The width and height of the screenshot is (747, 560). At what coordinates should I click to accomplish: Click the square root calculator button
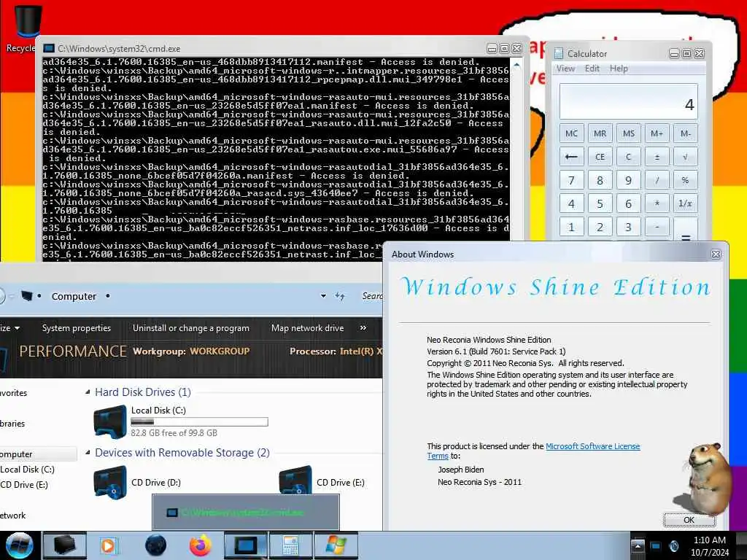[x=686, y=157]
